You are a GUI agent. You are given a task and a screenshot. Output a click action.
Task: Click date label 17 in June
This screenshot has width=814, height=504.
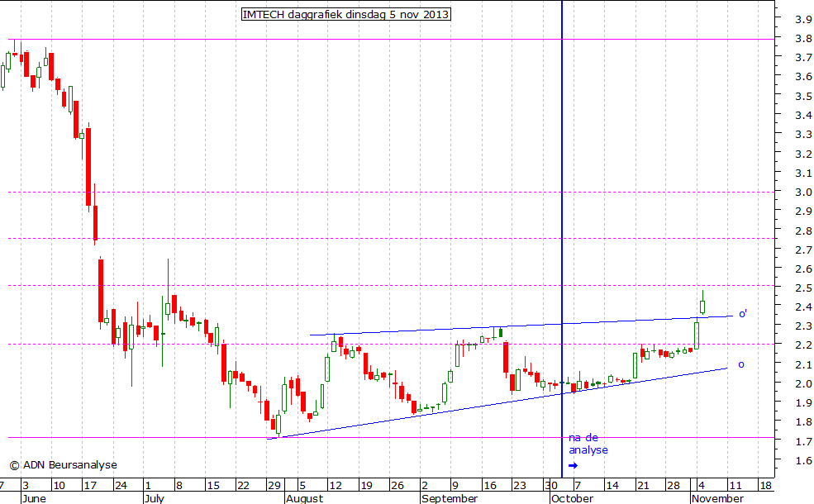point(90,486)
